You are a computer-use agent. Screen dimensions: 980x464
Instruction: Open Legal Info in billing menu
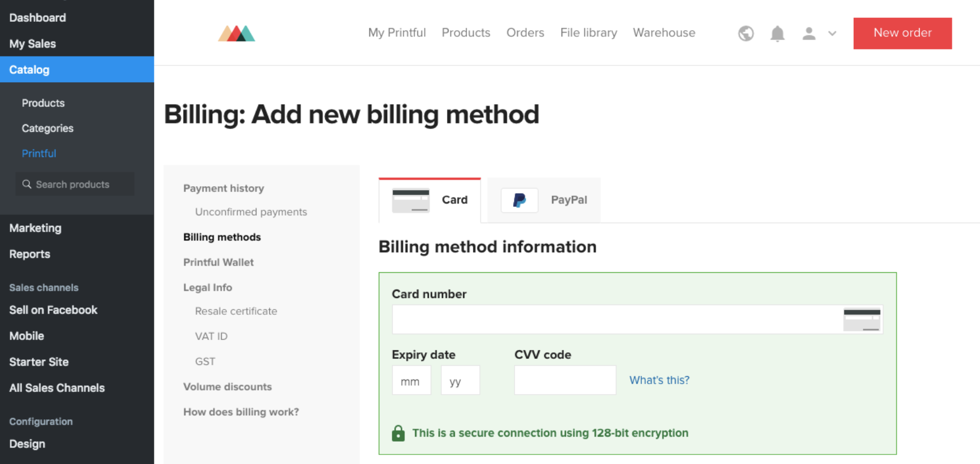click(207, 287)
